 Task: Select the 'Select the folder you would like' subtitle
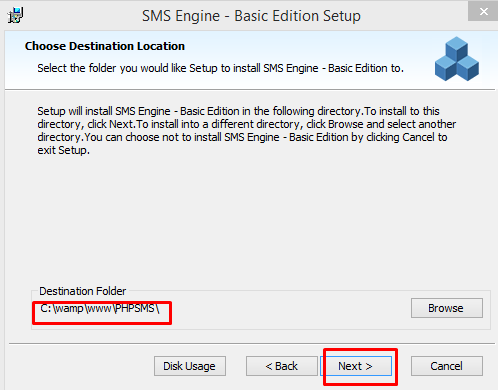pyautogui.click(x=220, y=68)
